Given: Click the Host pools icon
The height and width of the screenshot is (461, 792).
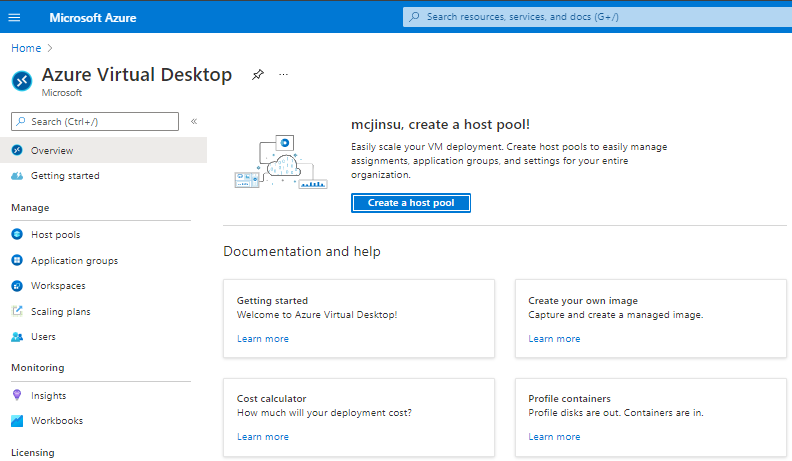Looking at the screenshot, I should pos(17,234).
